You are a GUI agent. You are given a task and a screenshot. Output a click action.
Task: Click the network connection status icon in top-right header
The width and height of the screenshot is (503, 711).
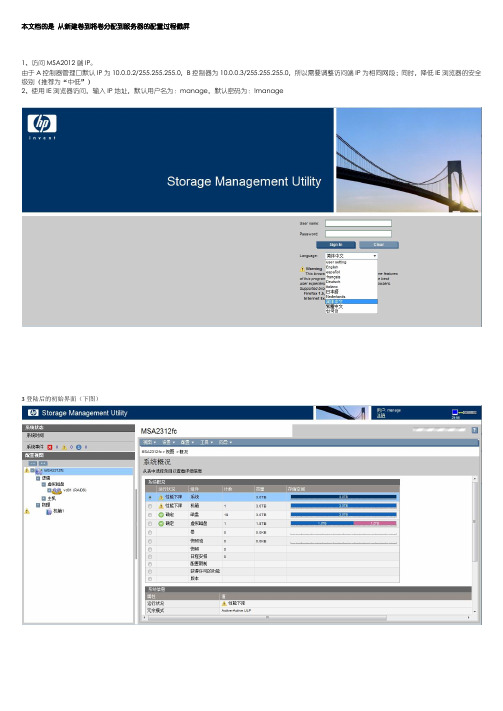[x=464, y=412]
